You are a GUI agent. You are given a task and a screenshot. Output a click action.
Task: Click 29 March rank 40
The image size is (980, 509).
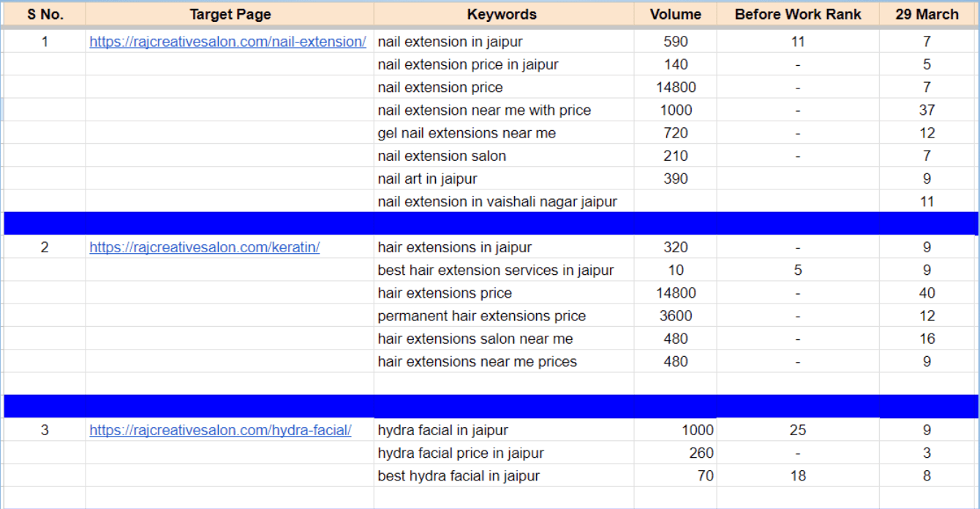coord(927,293)
